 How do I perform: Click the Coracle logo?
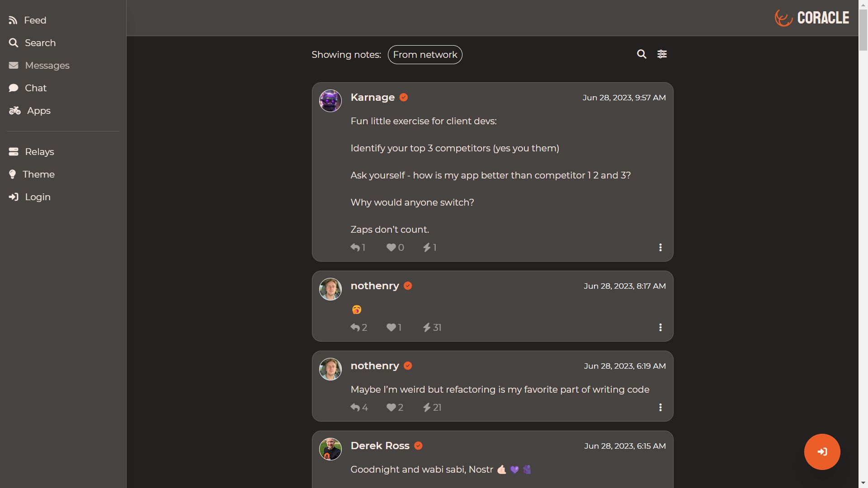click(x=811, y=18)
